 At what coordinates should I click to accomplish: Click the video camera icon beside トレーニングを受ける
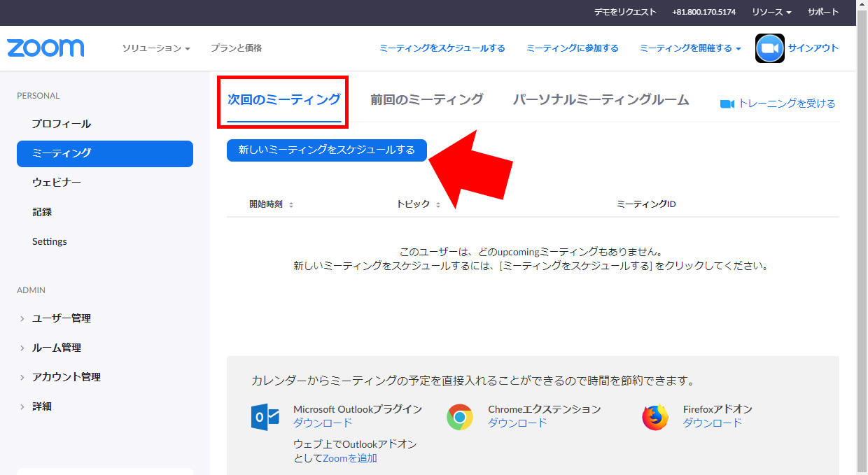tap(727, 104)
